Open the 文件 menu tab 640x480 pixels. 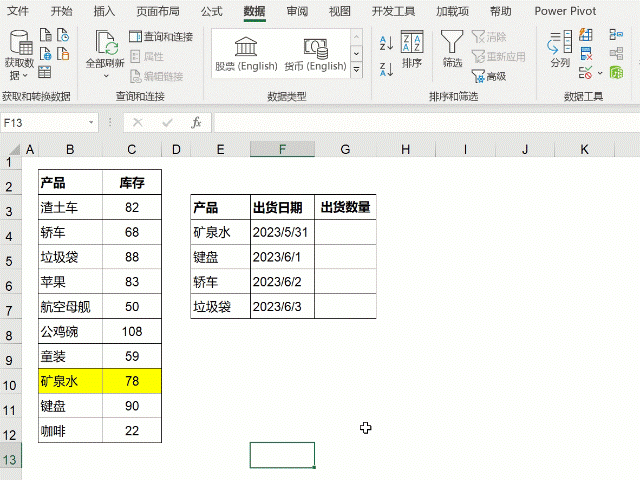18,11
